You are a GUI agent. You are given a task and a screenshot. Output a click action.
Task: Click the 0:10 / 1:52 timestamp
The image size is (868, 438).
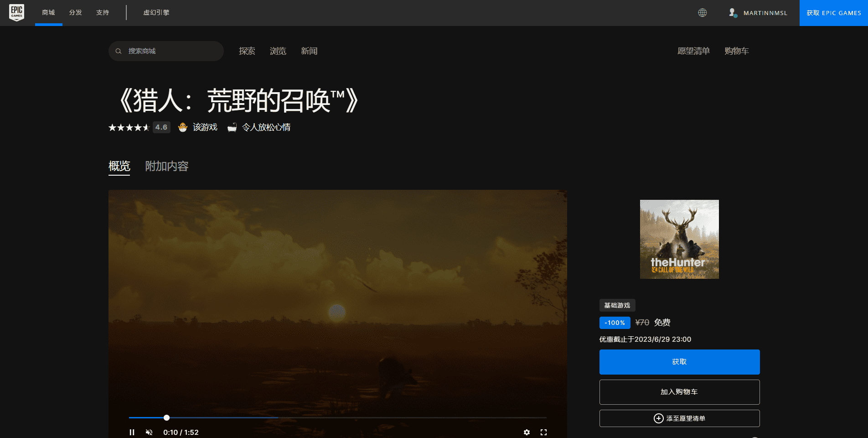pos(181,432)
